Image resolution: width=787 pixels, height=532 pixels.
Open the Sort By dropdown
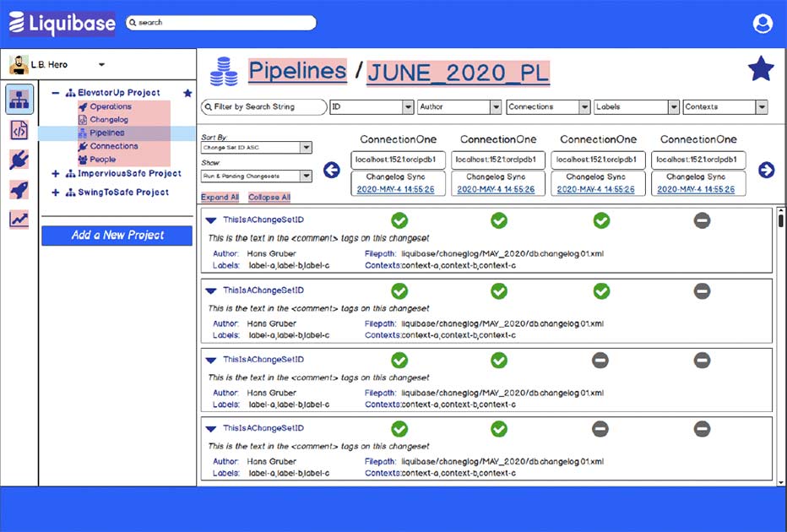pos(256,148)
